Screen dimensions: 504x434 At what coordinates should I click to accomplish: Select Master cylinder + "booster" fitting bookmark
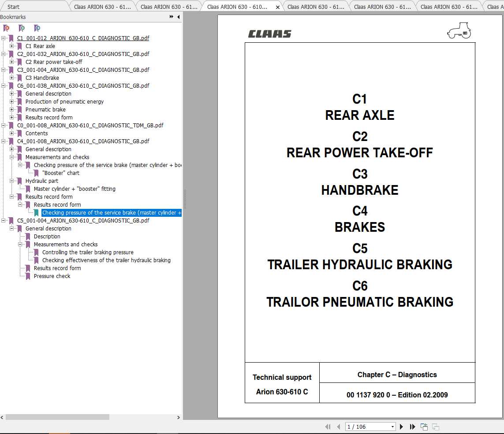click(75, 189)
